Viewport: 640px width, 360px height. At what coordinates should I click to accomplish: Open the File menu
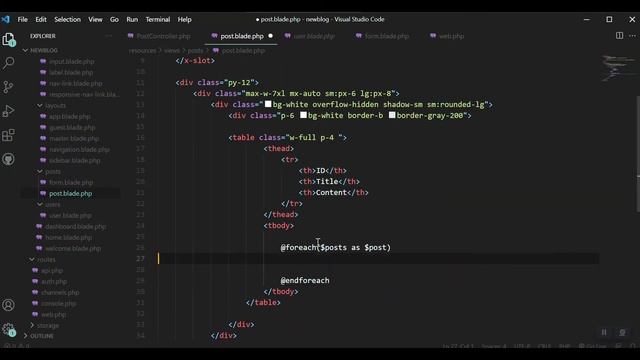(22, 19)
